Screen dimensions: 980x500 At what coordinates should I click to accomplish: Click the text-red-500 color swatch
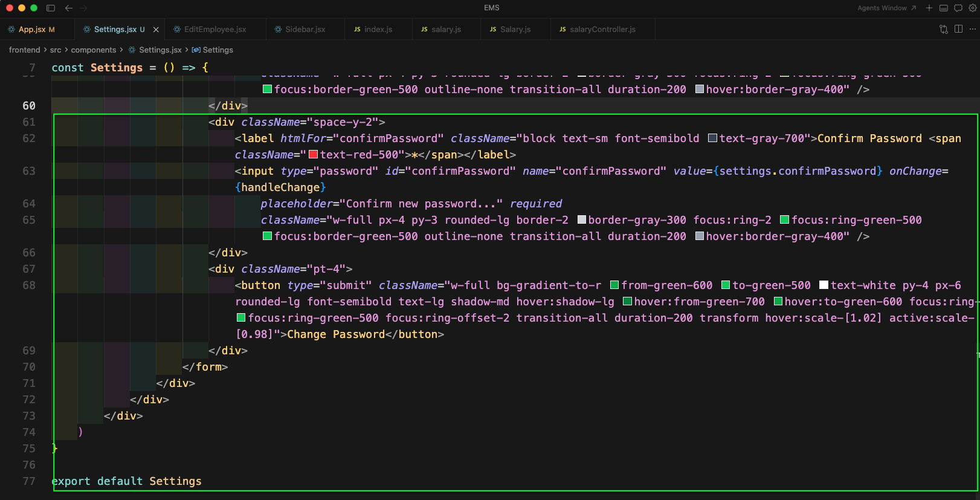pyautogui.click(x=313, y=155)
